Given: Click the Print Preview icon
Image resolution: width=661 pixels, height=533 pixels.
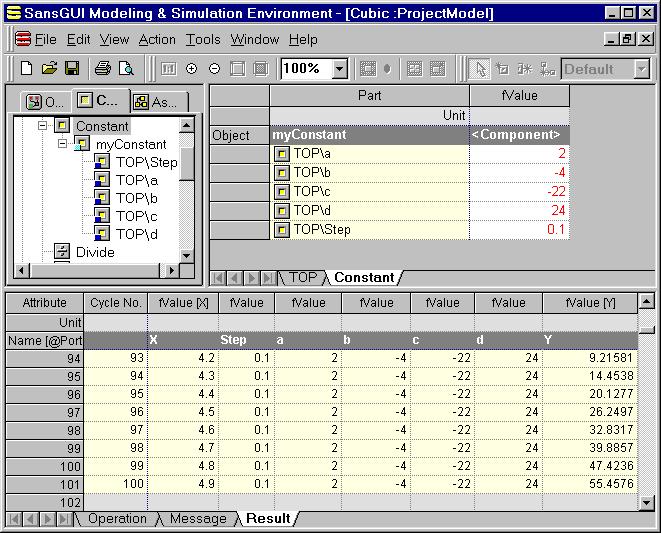Looking at the screenshot, I should coord(126,68).
